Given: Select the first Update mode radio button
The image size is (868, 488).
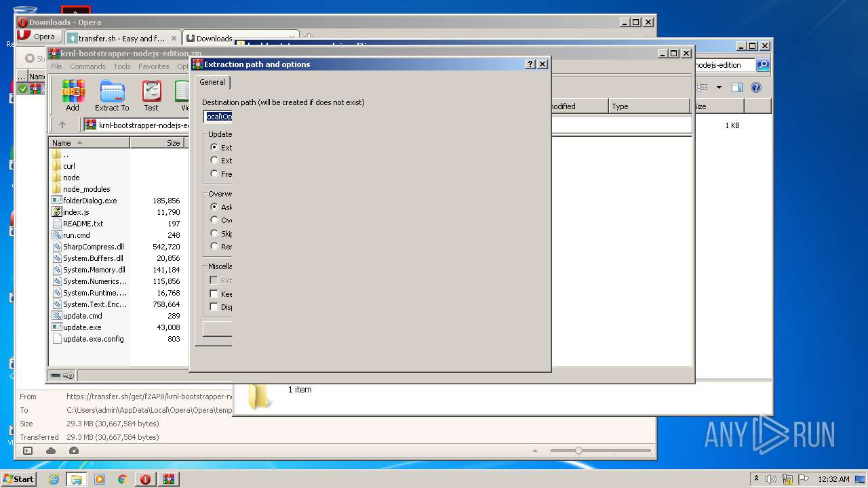Looking at the screenshot, I should click(214, 147).
